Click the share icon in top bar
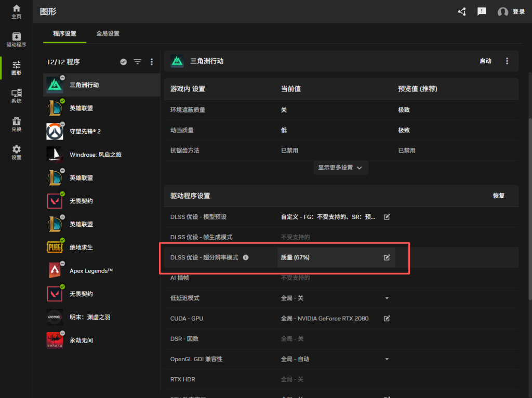This screenshot has width=532, height=398. 462,11
